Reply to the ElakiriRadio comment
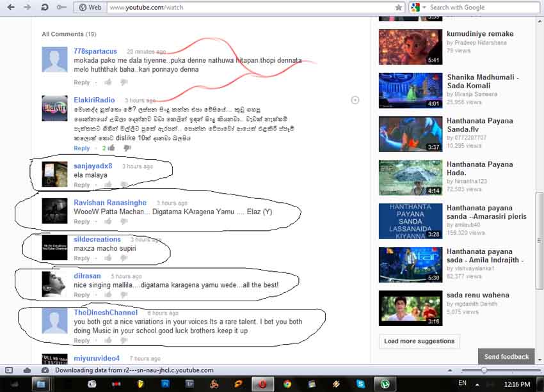The width and height of the screenshot is (544, 392). coord(81,148)
